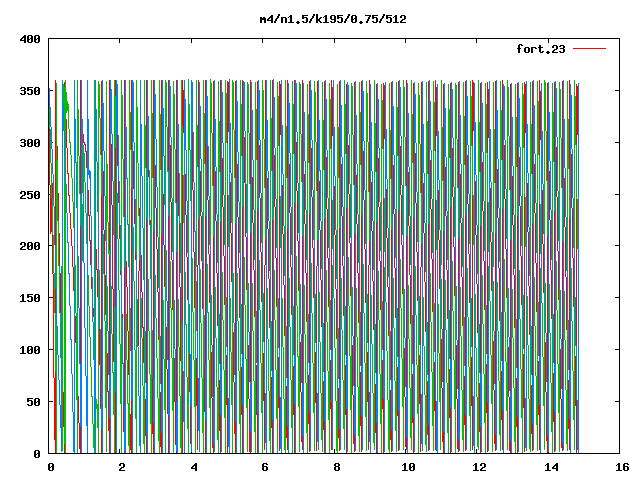
Task: Click y-axis label 200
Action: (x=30, y=246)
